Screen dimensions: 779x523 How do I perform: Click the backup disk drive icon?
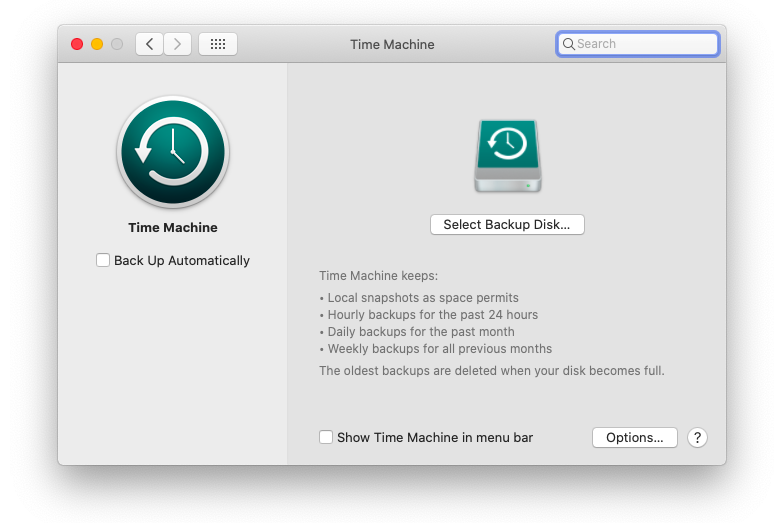click(507, 156)
